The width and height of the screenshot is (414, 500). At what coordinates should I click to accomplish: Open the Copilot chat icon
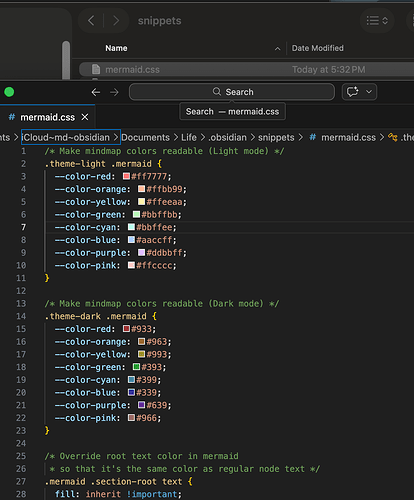coord(353,92)
